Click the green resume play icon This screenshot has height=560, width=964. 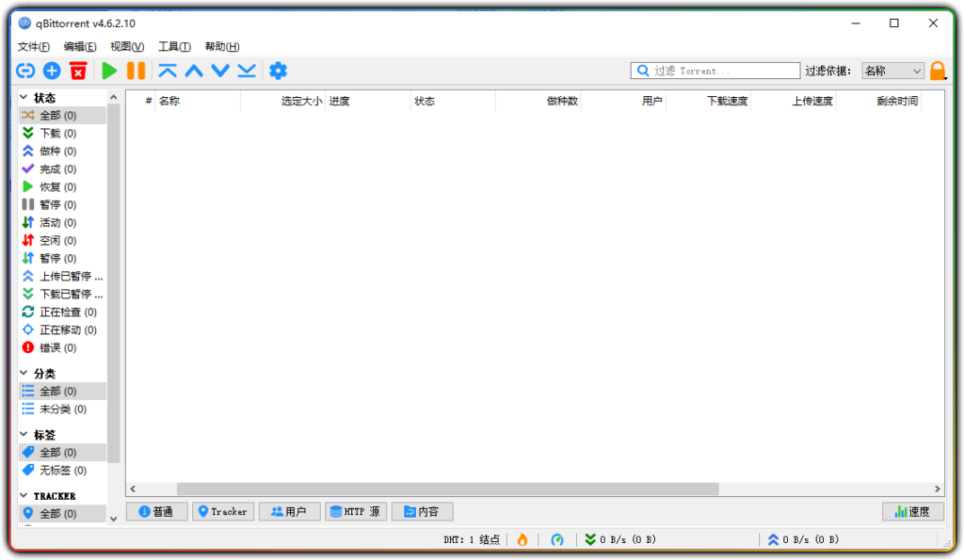[109, 71]
